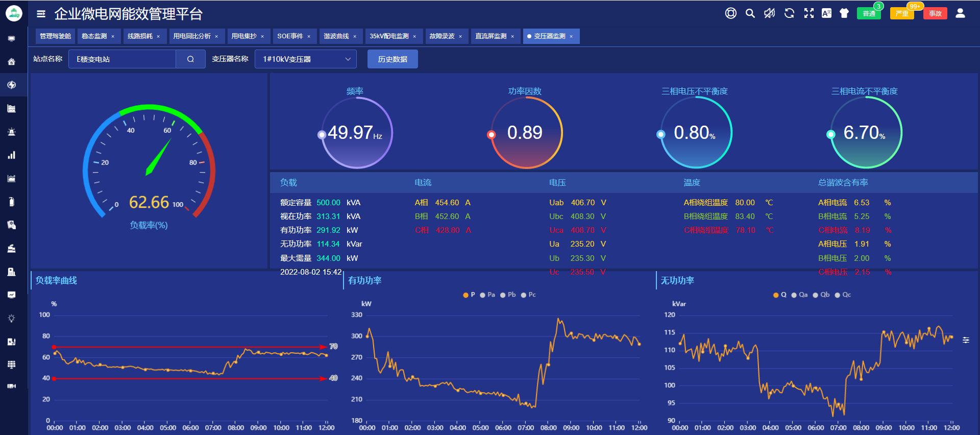This screenshot has height=435, width=980.
Task: Click the T-shirt theme skin icon
Action: (844, 13)
